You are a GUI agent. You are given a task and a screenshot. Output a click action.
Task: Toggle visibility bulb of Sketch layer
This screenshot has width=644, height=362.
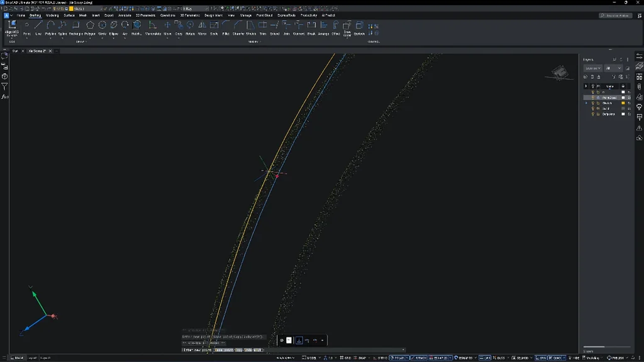click(592, 103)
